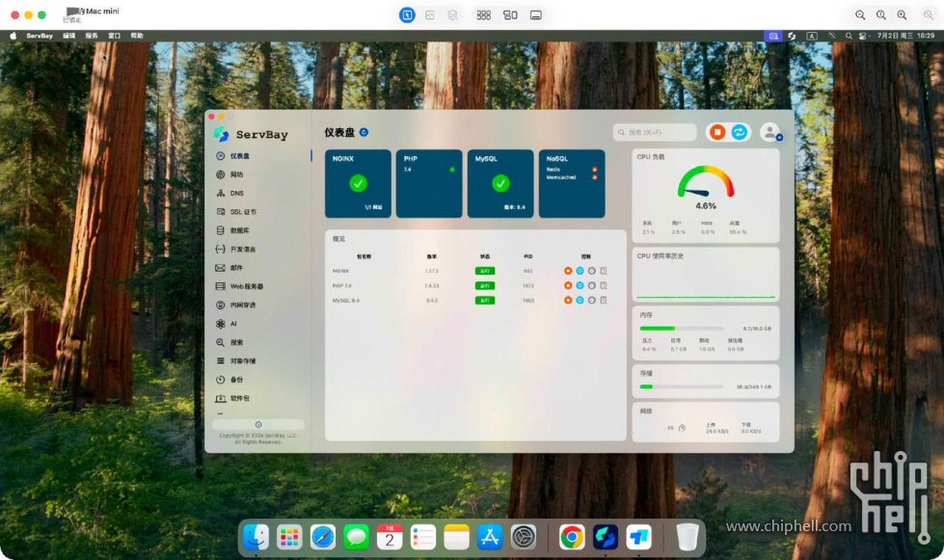Viewport: 944px width, 560px height.
Task: Click the grey circular icon in PHP 7.4 row
Action: (x=592, y=285)
